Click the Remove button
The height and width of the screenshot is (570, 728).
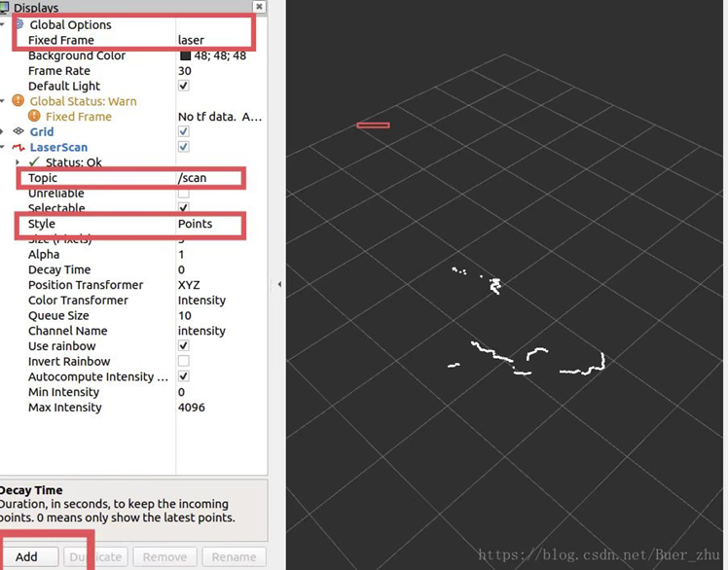pyautogui.click(x=164, y=556)
